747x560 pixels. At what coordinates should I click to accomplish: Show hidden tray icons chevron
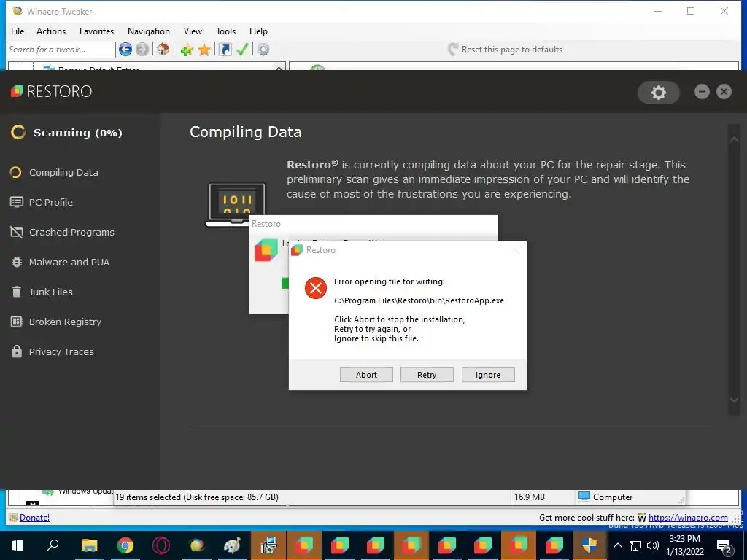617,545
